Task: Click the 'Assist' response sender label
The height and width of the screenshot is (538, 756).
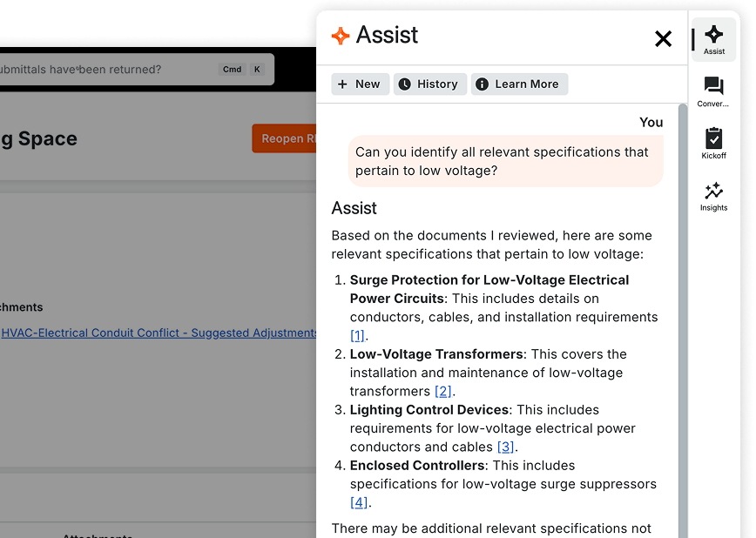Action: [x=354, y=208]
